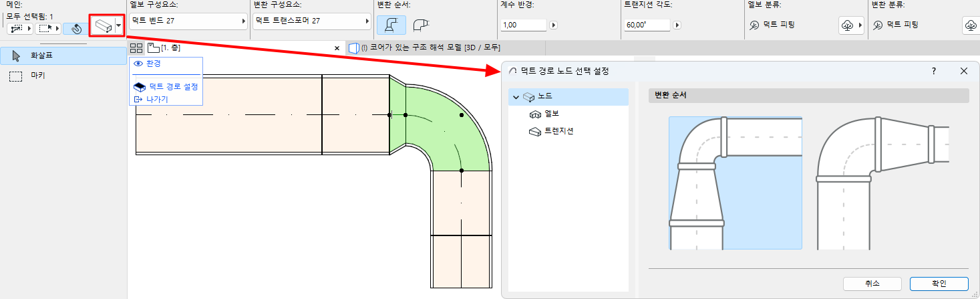Click 3D model tab icon
This screenshot has width=980, height=299.
[x=353, y=48]
